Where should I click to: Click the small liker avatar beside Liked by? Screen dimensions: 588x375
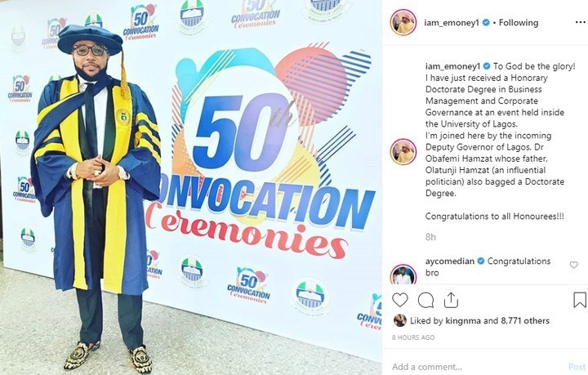coord(399,320)
